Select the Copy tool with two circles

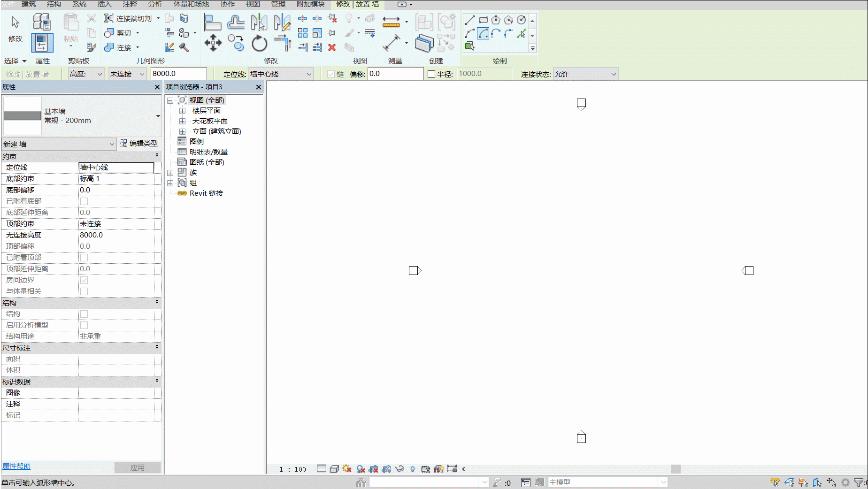coord(236,43)
